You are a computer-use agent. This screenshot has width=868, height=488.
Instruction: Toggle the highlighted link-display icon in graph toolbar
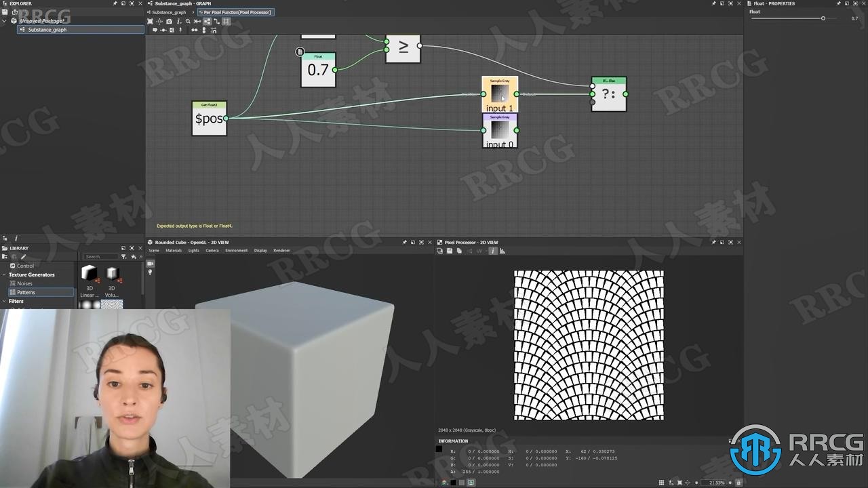pos(208,21)
